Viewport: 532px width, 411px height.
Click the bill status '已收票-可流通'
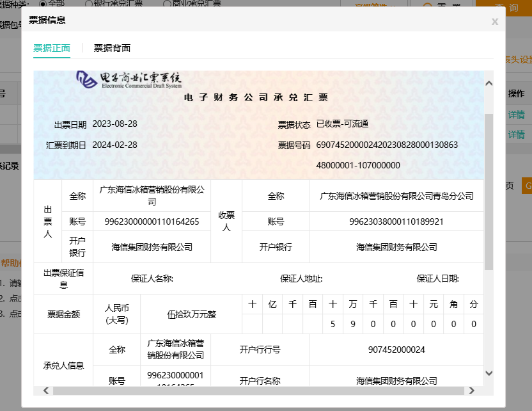(342, 124)
